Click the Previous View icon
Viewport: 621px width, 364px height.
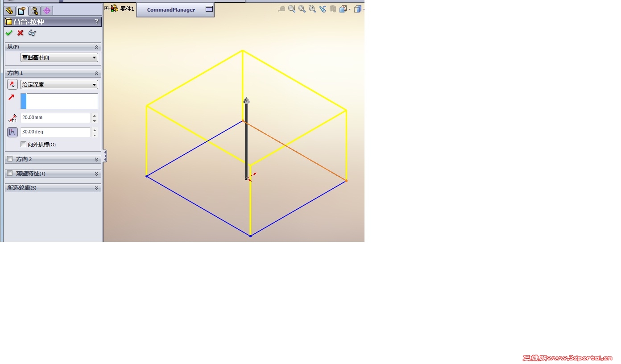[x=322, y=9]
